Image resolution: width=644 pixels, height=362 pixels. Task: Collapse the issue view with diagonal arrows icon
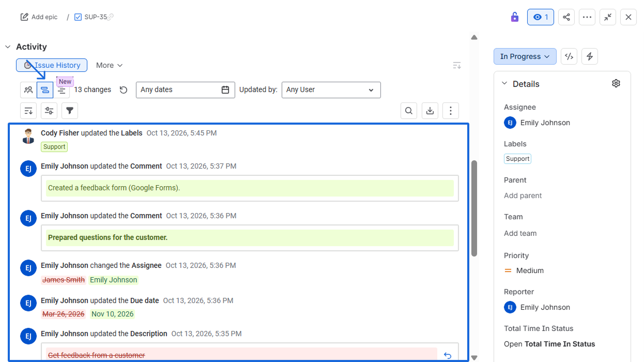click(608, 17)
